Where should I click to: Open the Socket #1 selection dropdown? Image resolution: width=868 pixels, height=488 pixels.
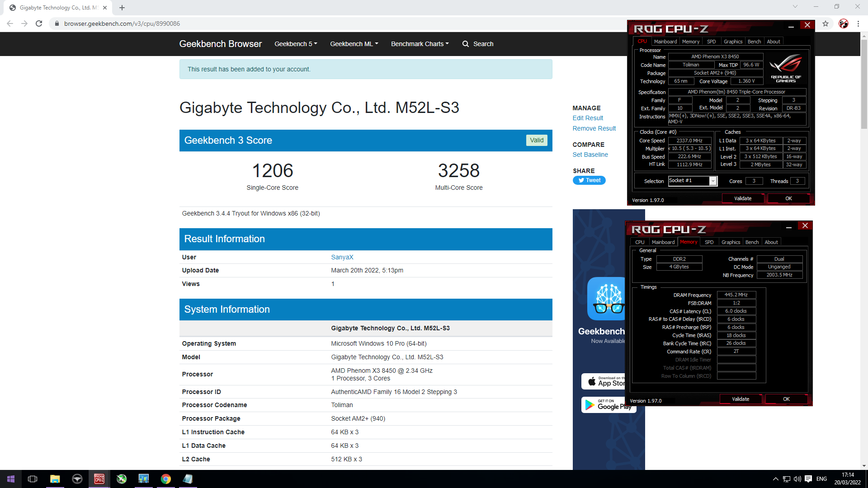pos(713,181)
